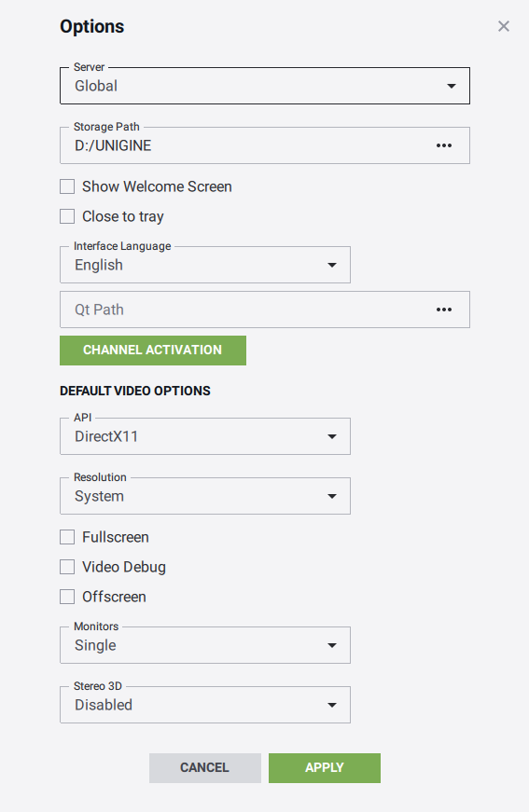Open Qt Path browse ellipsis icon
529x812 pixels.
click(x=443, y=310)
